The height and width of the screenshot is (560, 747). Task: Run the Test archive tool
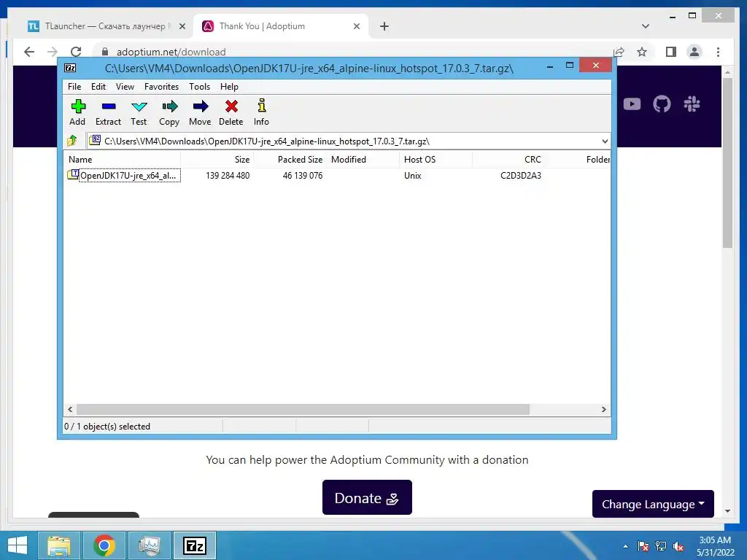139,112
